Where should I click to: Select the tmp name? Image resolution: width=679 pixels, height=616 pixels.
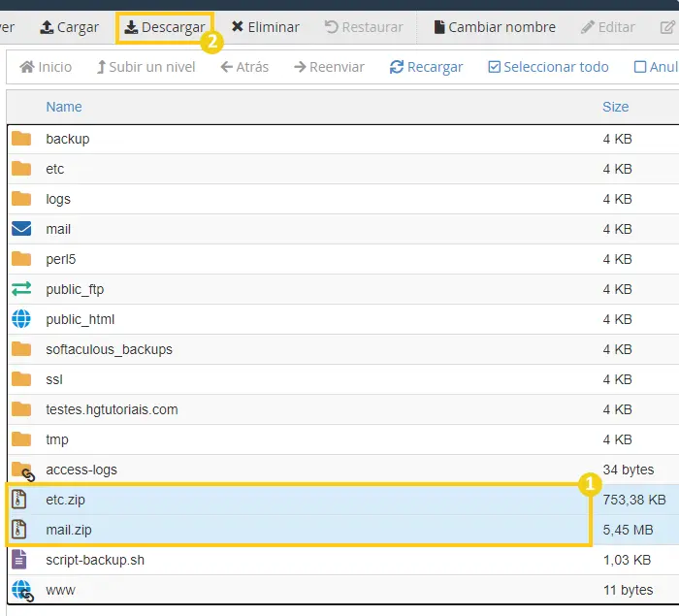[57, 440]
